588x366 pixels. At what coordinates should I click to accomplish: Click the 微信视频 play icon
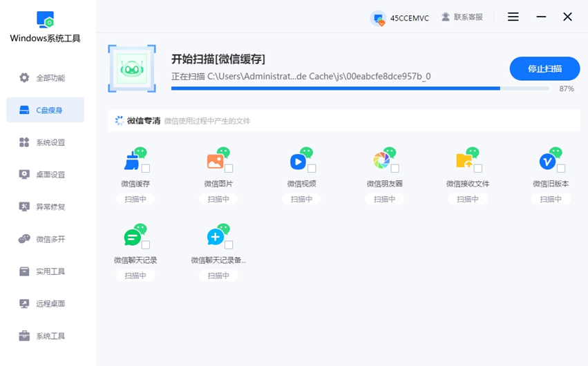click(301, 158)
